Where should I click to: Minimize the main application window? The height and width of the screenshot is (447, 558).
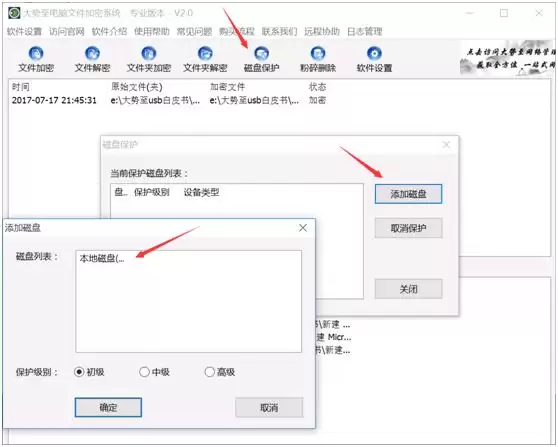coord(470,13)
